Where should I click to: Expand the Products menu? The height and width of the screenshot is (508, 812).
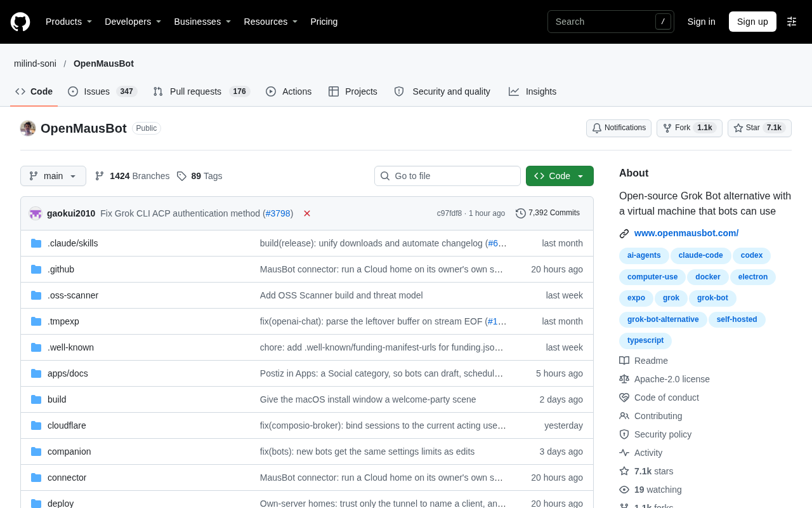(x=69, y=22)
